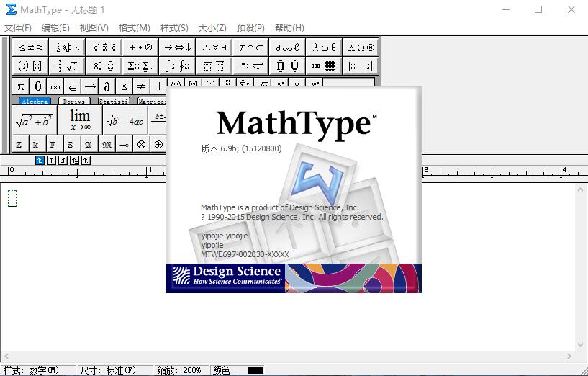The width and height of the screenshot is (588, 376).
Task: Click the 样式: 数学(M) status bar entry
Action: click(x=39, y=370)
